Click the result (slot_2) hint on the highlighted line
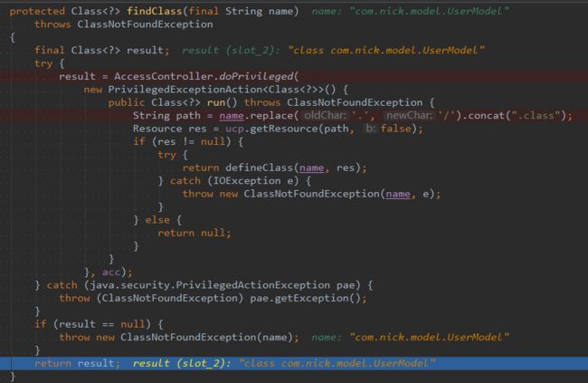Image resolution: width=588 pixels, height=383 pixels. point(284,363)
